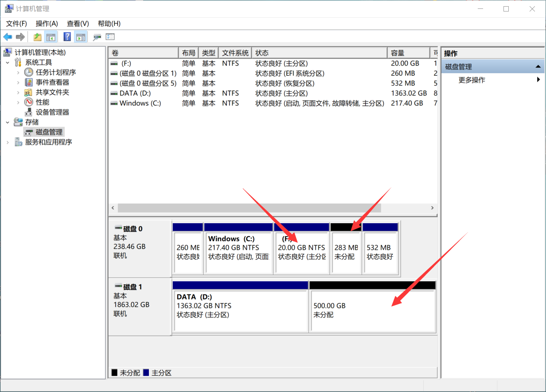The width and height of the screenshot is (546, 392).
Task: Select the DATA (D:) volume row
Action: [x=273, y=93]
